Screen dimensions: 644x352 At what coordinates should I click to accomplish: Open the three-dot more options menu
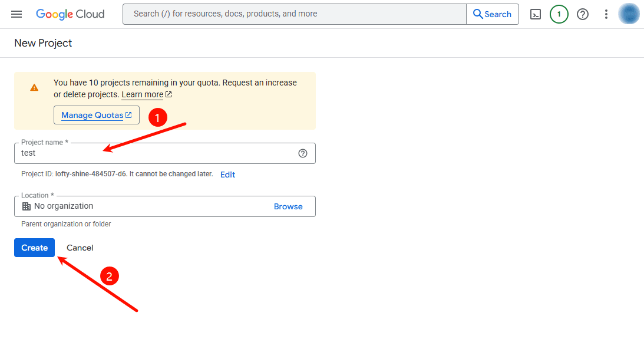tap(606, 14)
